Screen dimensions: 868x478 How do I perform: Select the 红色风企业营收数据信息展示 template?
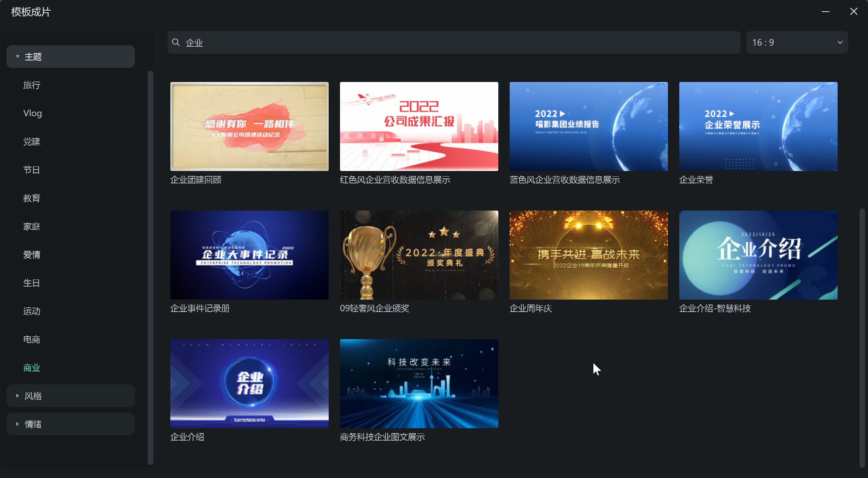coord(418,126)
